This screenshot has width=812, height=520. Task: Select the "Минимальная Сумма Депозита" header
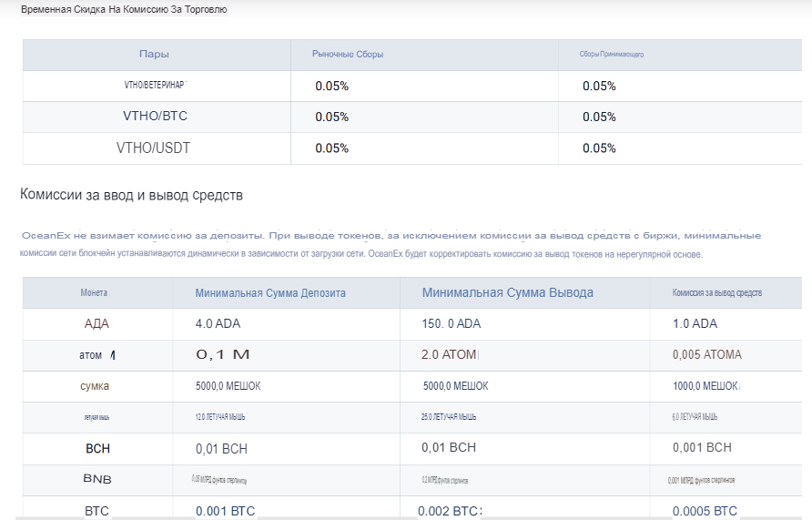[270, 293]
